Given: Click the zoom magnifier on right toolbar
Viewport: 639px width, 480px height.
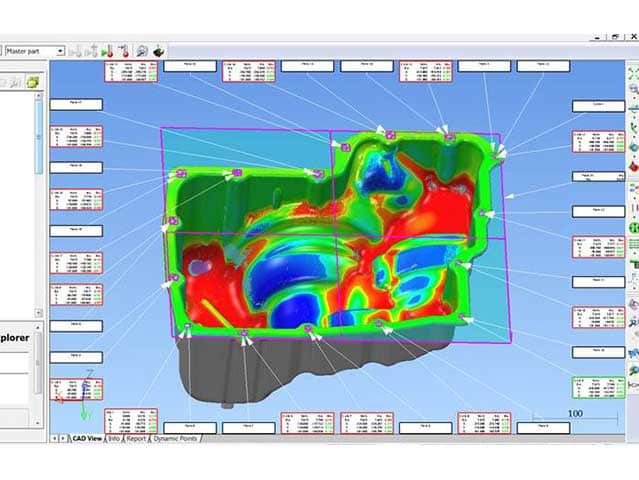Looking at the screenshot, I should pyautogui.click(x=633, y=89).
